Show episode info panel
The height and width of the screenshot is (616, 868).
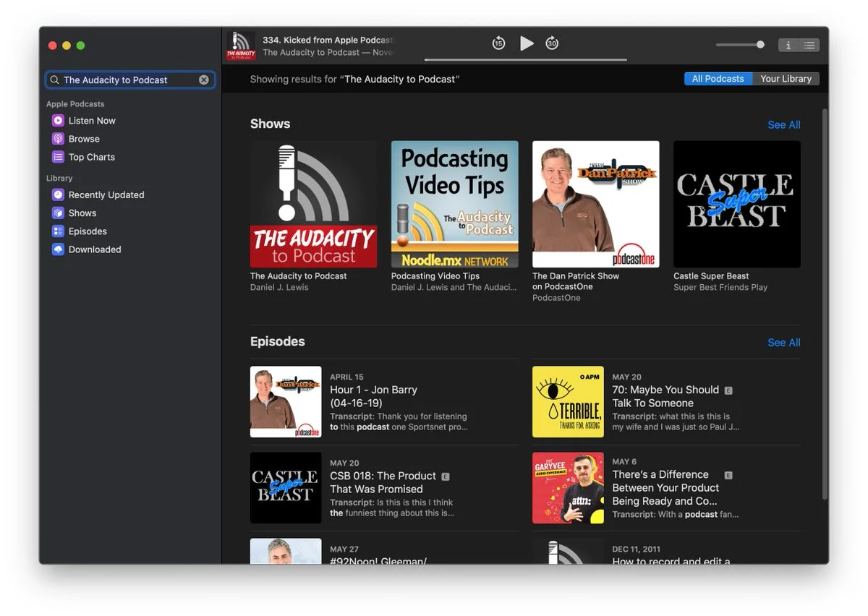pyautogui.click(x=788, y=45)
